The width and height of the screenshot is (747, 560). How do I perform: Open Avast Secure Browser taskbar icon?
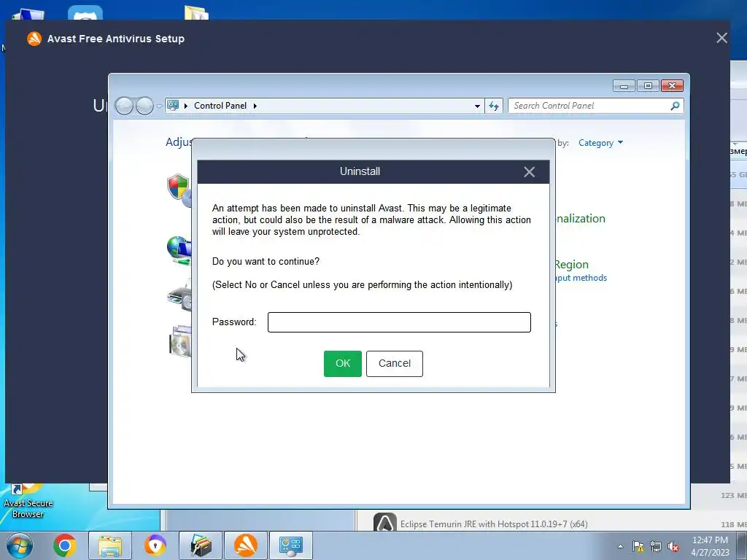(155, 545)
